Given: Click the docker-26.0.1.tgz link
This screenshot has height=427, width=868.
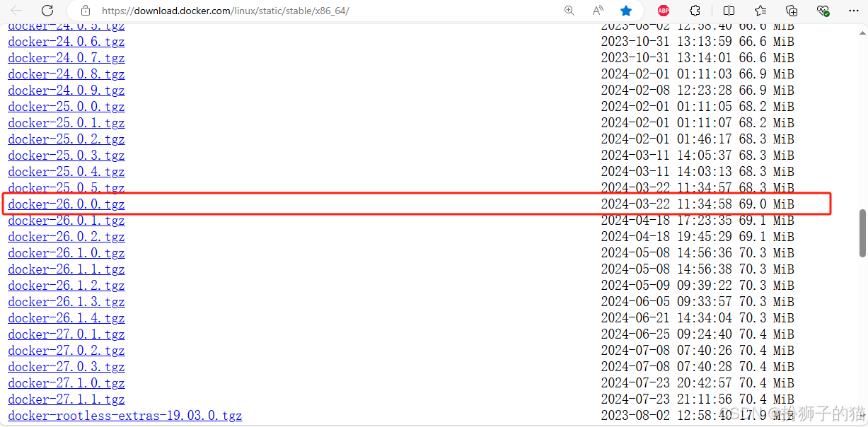Looking at the screenshot, I should coord(66,221).
